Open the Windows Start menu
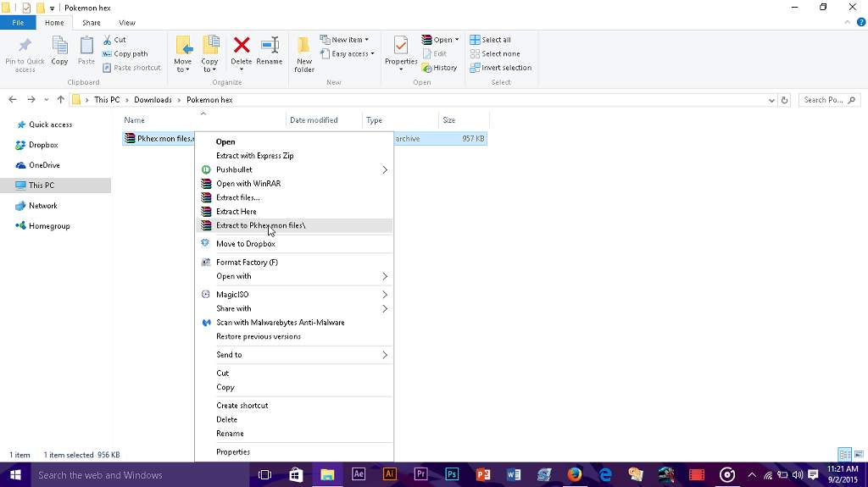Image resolution: width=868 pixels, height=487 pixels. [15, 475]
